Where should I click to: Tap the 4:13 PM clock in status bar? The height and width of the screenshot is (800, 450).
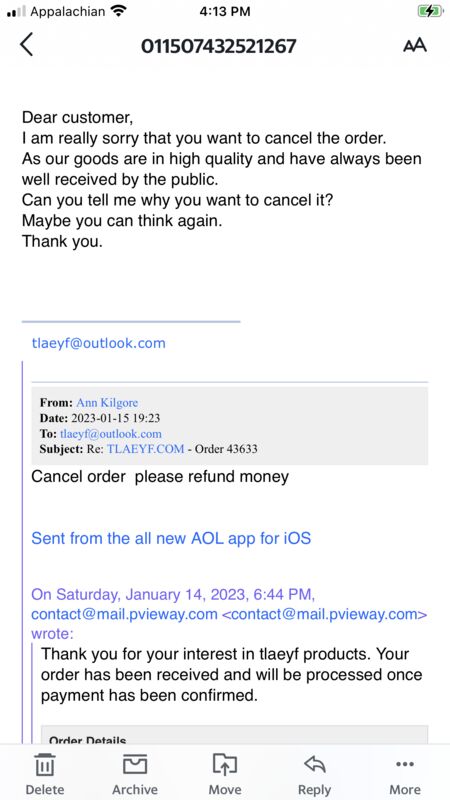224,11
